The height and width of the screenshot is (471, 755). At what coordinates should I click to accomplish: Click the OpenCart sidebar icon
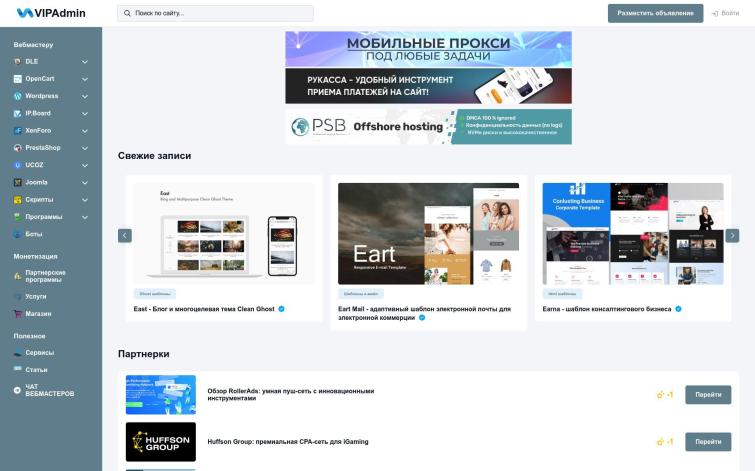(x=17, y=79)
